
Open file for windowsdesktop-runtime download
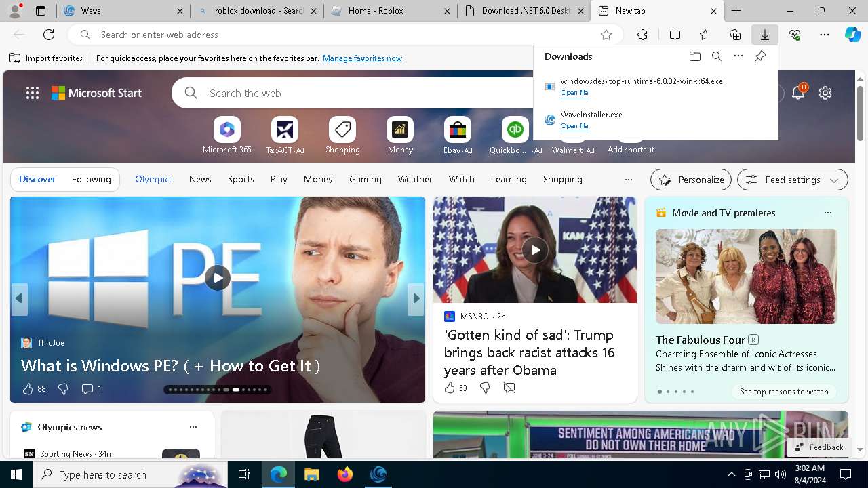tap(574, 93)
